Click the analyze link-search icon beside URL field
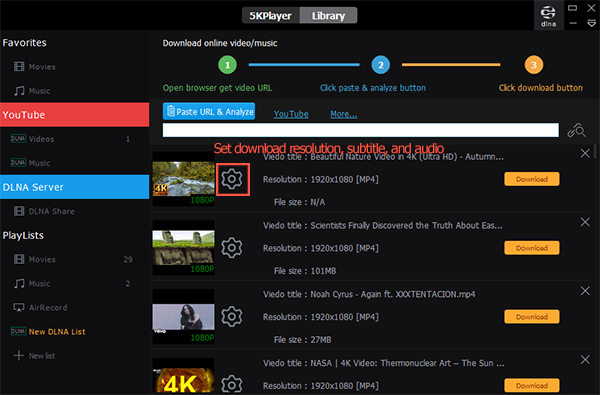 pos(576,131)
